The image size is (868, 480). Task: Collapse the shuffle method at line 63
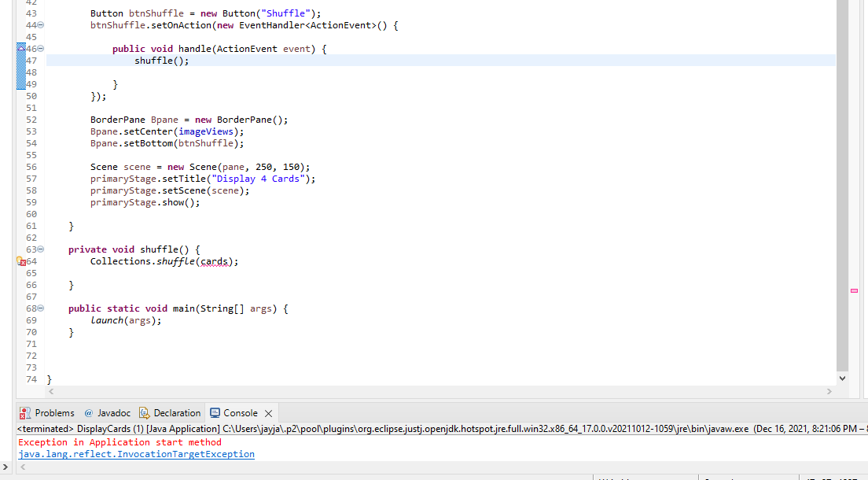click(41, 249)
